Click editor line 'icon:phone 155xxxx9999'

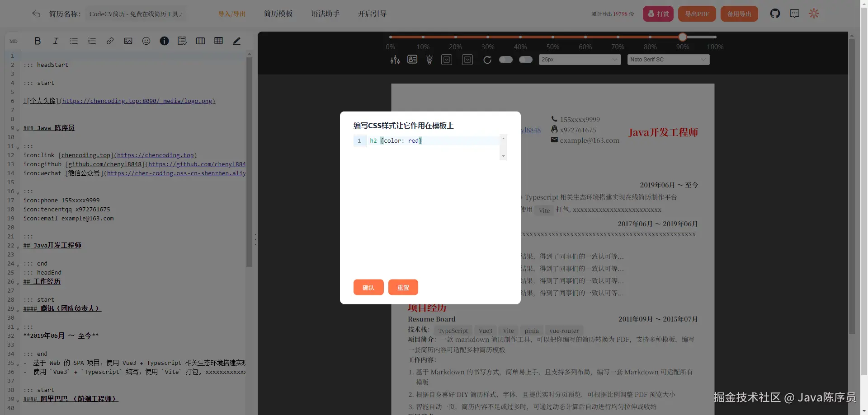coord(61,201)
